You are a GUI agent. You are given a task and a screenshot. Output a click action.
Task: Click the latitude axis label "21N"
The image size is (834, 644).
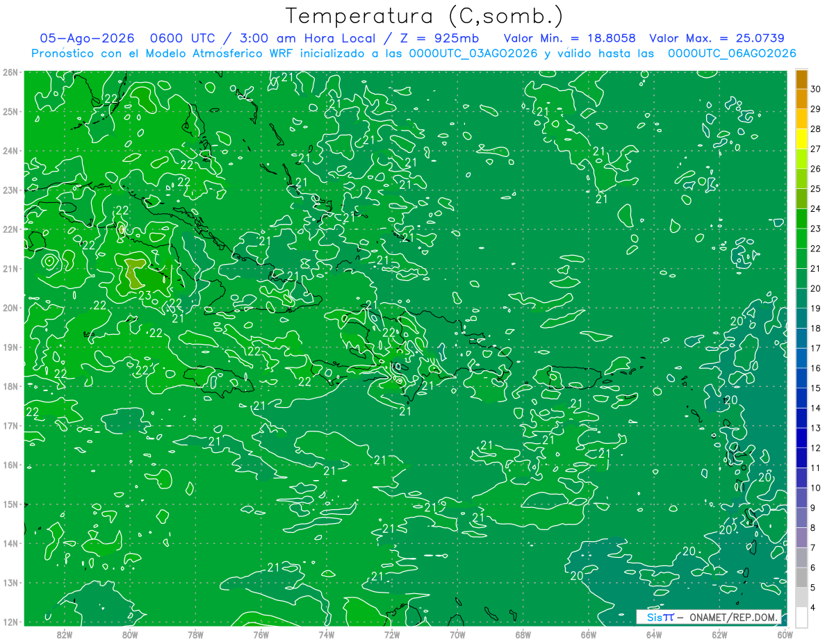click(10, 269)
